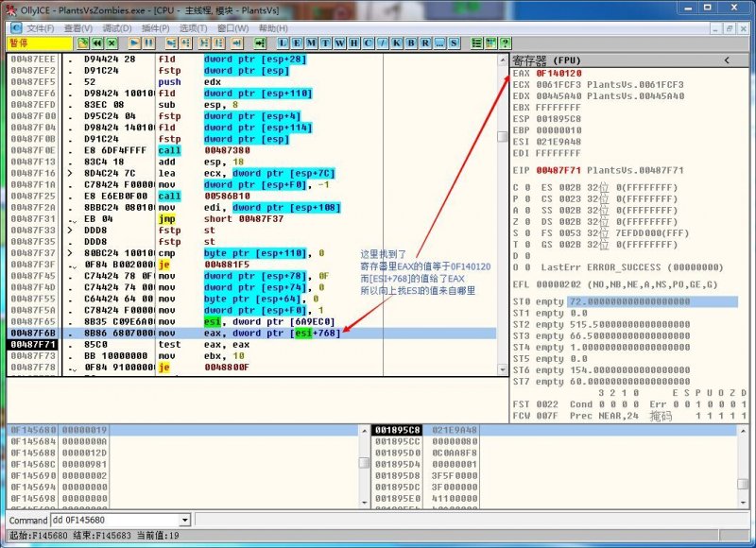Click the EAX register value 0F140120

pos(558,74)
